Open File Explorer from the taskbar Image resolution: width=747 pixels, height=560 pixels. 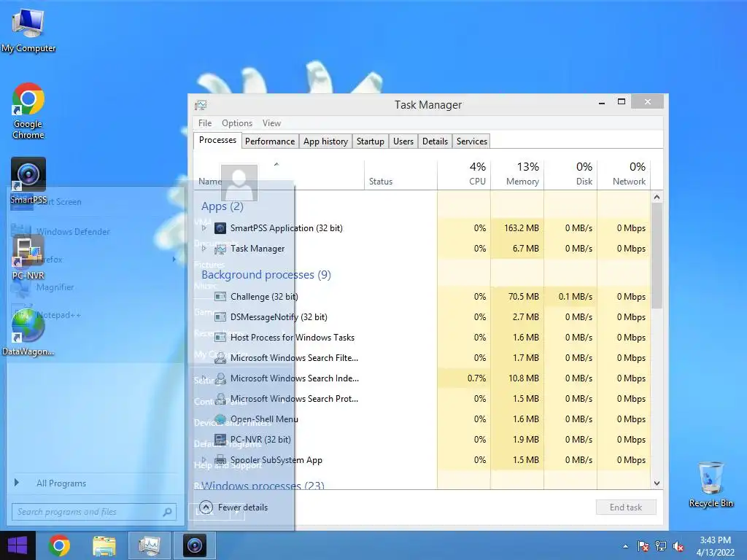click(x=104, y=545)
